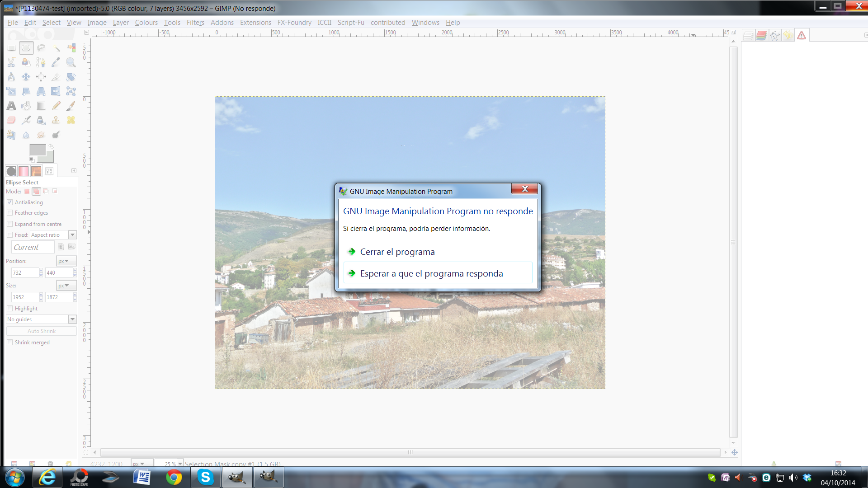Open the FX-Foundry menu

click(294, 23)
